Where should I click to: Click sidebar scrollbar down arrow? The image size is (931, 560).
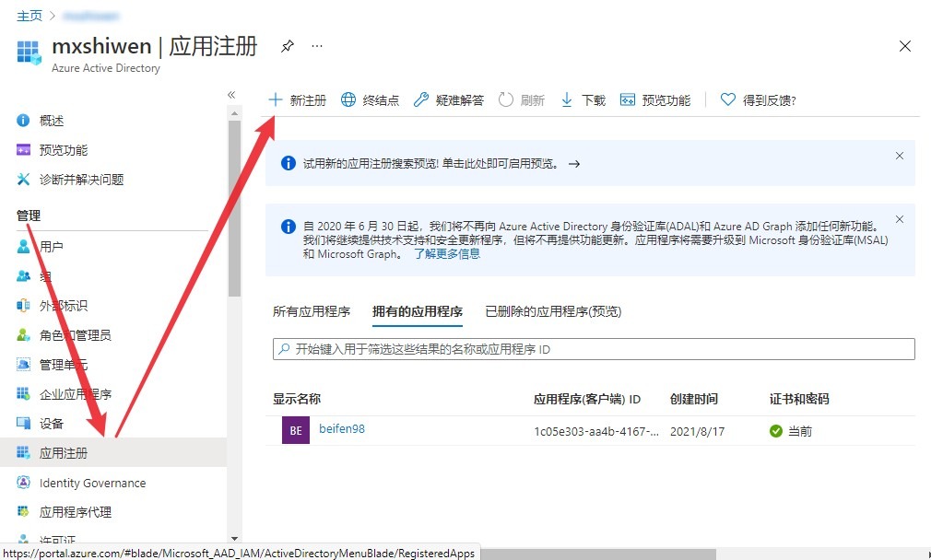pyautogui.click(x=234, y=539)
